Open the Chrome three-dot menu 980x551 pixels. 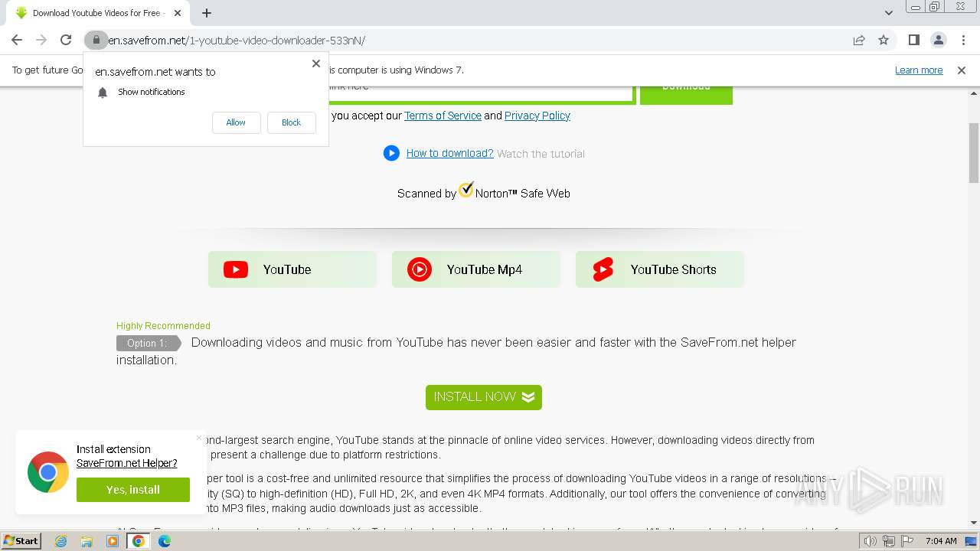tap(962, 41)
